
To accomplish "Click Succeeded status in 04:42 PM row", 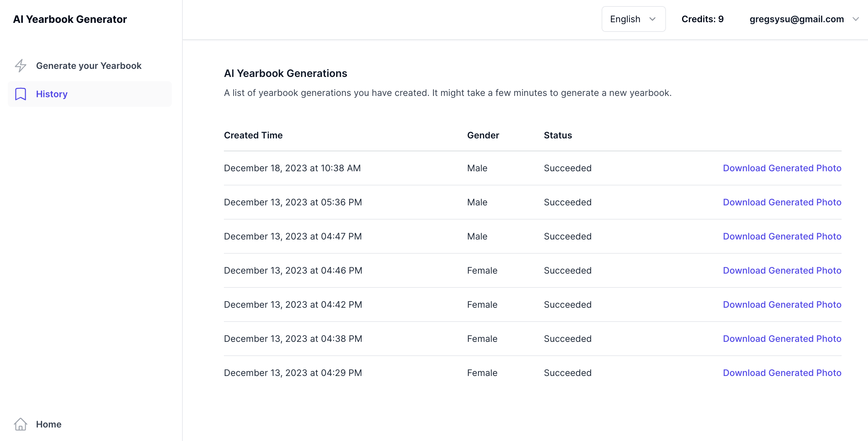I will (568, 305).
